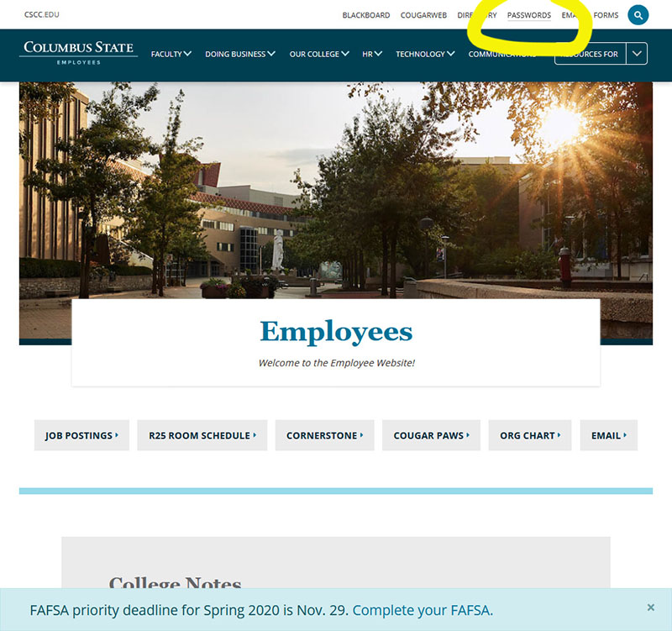Open the Forms link
The width and height of the screenshot is (672, 631).
coord(606,15)
